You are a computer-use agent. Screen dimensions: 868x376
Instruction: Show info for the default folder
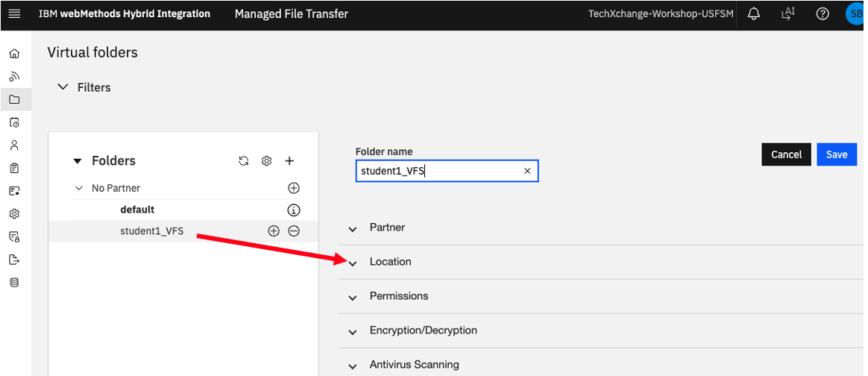[x=294, y=210]
